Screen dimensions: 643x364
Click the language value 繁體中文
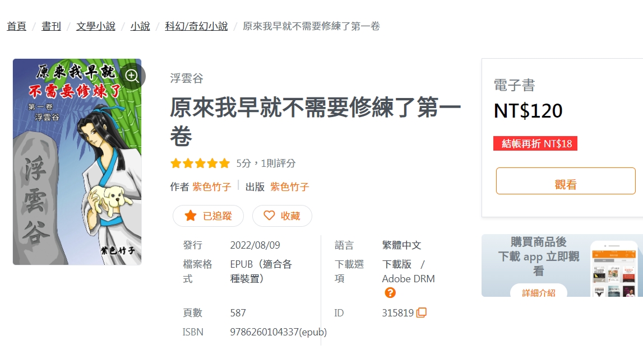(x=401, y=245)
